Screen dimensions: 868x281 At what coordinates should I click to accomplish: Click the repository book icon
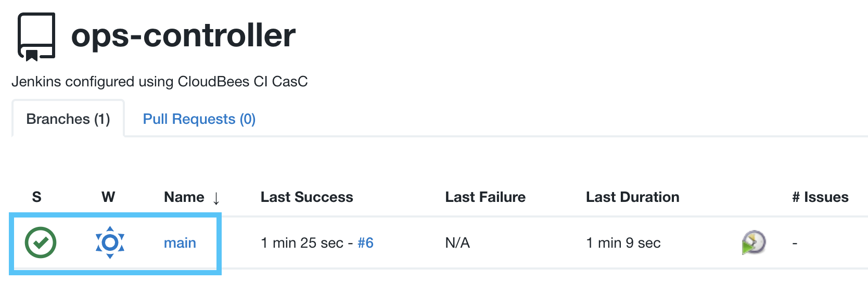point(36,36)
